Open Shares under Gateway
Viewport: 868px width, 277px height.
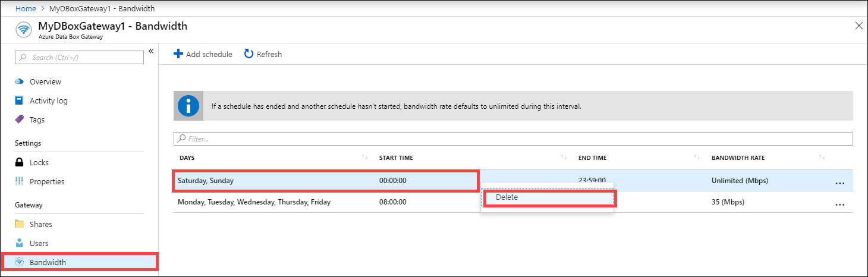coord(41,224)
